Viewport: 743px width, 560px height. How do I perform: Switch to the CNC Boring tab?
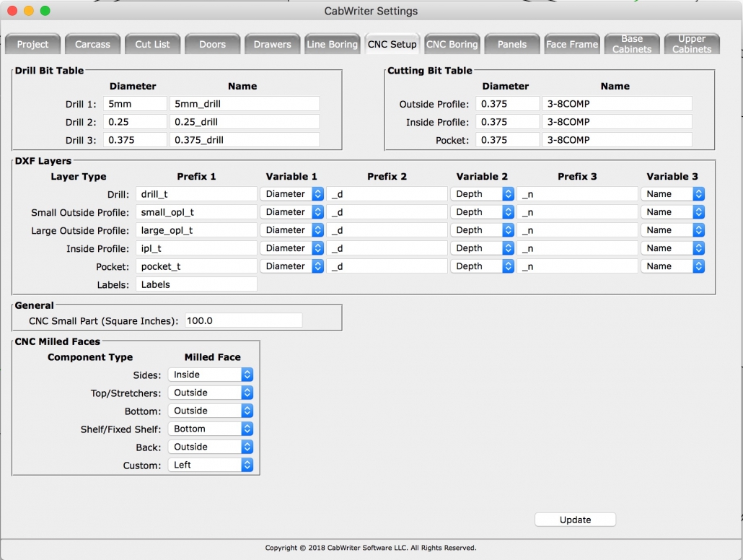tap(452, 43)
